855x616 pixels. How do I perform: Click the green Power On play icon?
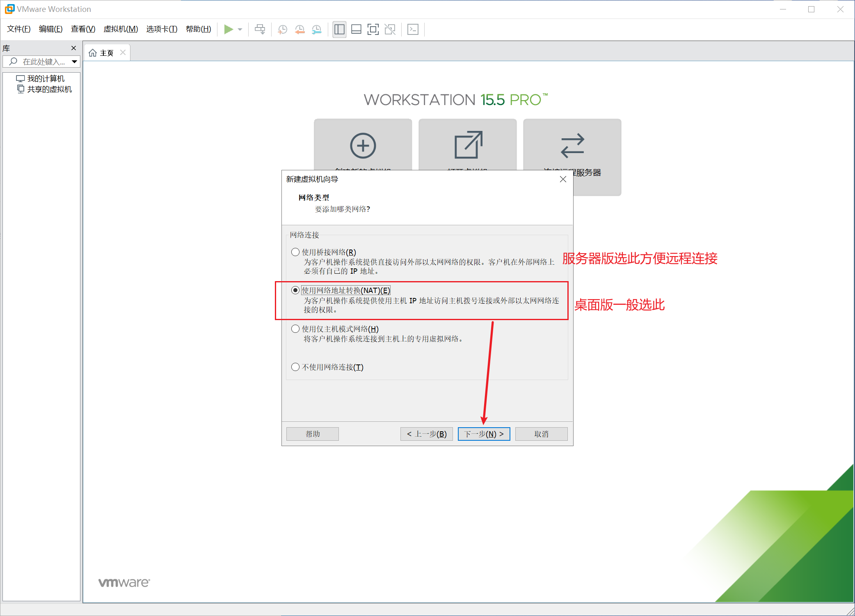coord(229,29)
